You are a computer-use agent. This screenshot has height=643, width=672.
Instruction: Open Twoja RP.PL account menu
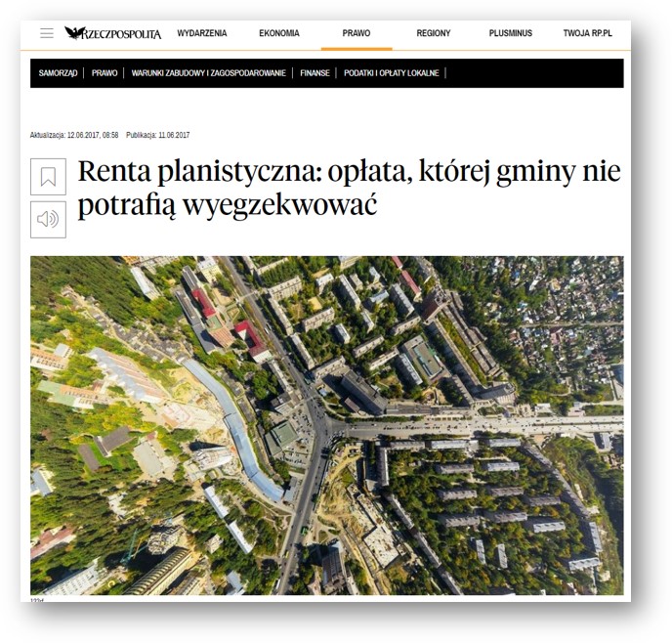point(588,33)
